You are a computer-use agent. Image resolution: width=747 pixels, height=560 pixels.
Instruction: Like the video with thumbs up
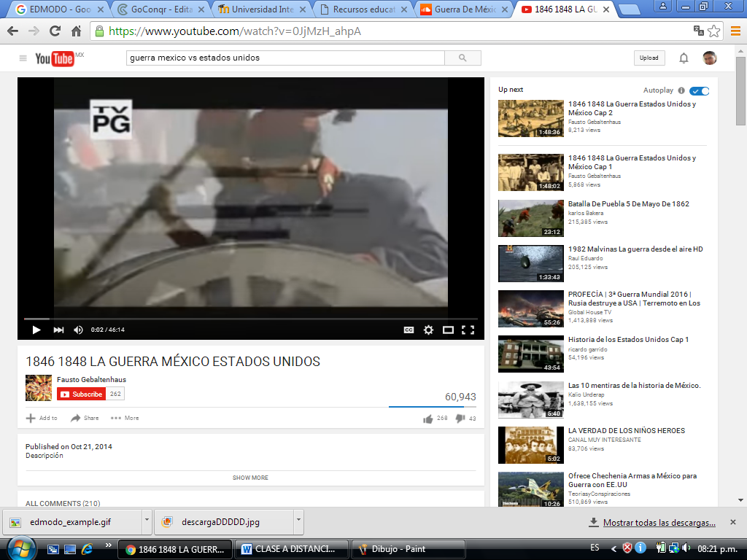point(427,419)
